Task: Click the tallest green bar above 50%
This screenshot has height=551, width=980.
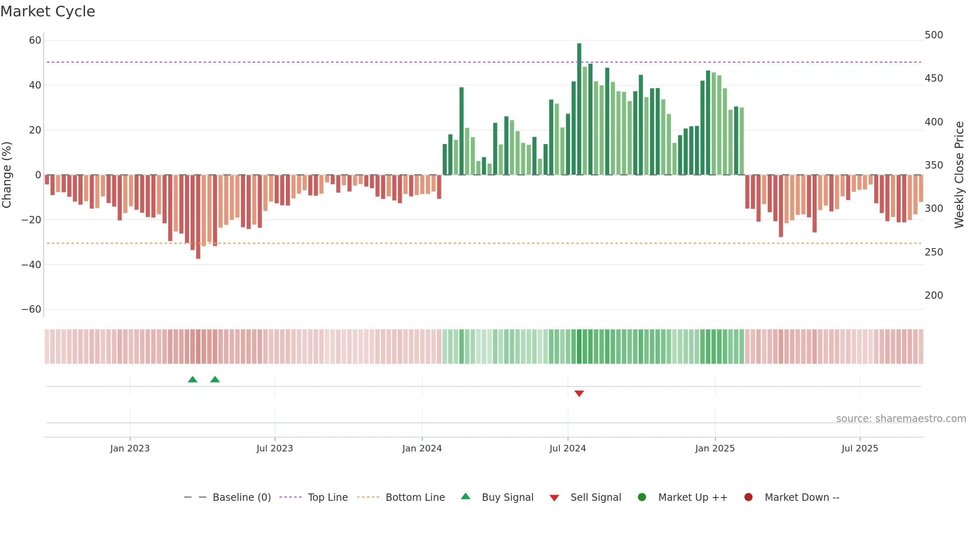Action: (x=579, y=109)
